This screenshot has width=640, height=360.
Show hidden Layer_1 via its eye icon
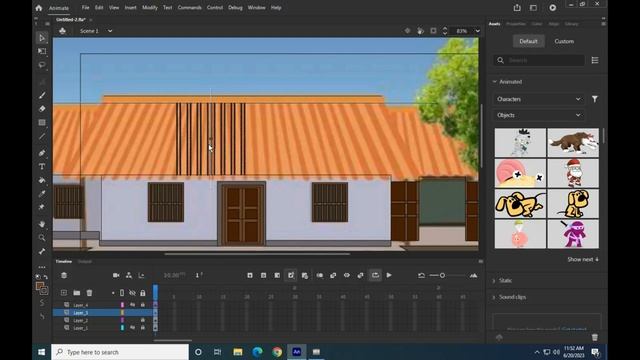click(x=132, y=327)
